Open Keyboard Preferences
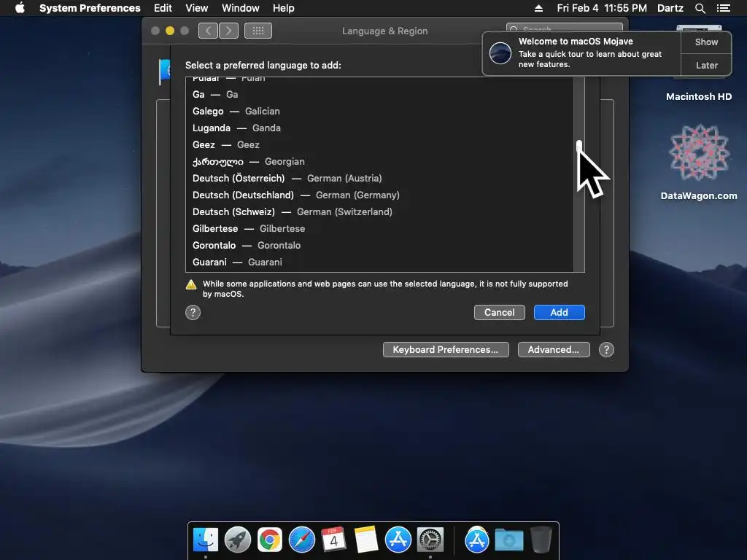The image size is (747, 560). click(446, 349)
